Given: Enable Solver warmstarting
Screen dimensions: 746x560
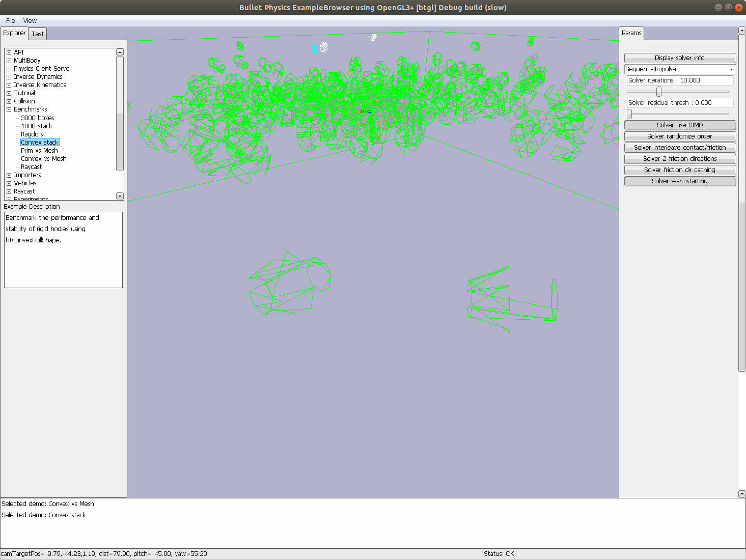Looking at the screenshot, I should 680,181.
